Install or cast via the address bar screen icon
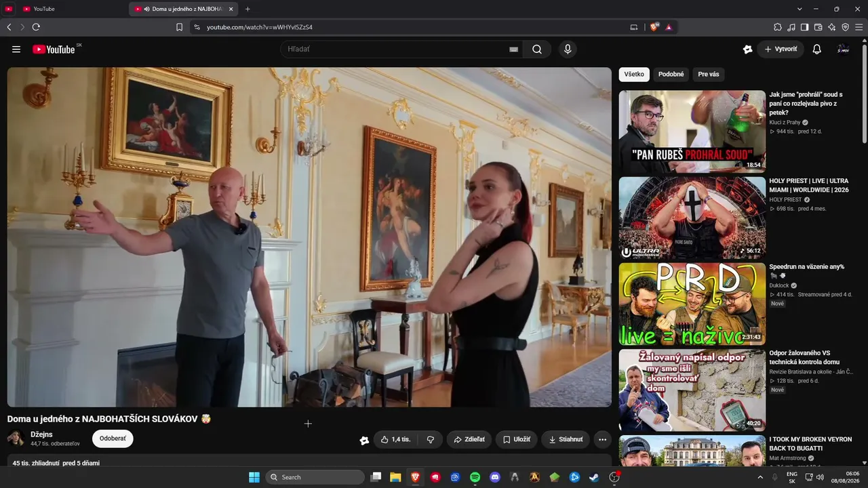This screenshot has width=868, height=488. (x=634, y=27)
